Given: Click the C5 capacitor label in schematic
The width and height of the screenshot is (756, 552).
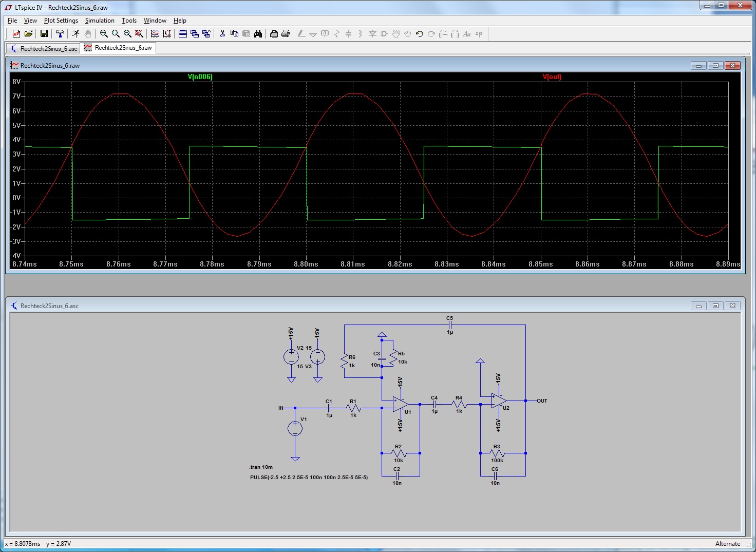Looking at the screenshot, I should click(449, 318).
